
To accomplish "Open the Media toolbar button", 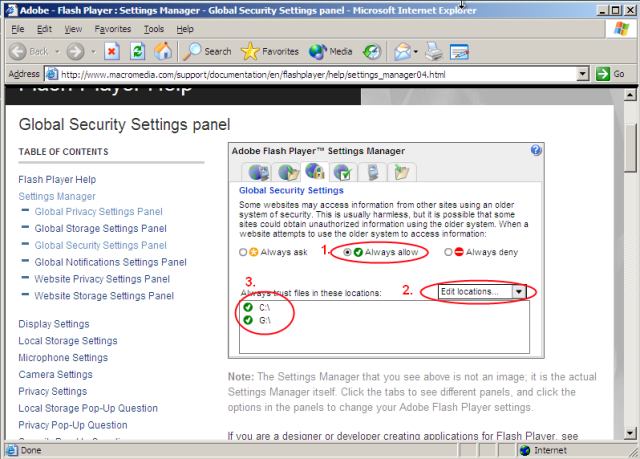I will click(x=331, y=51).
